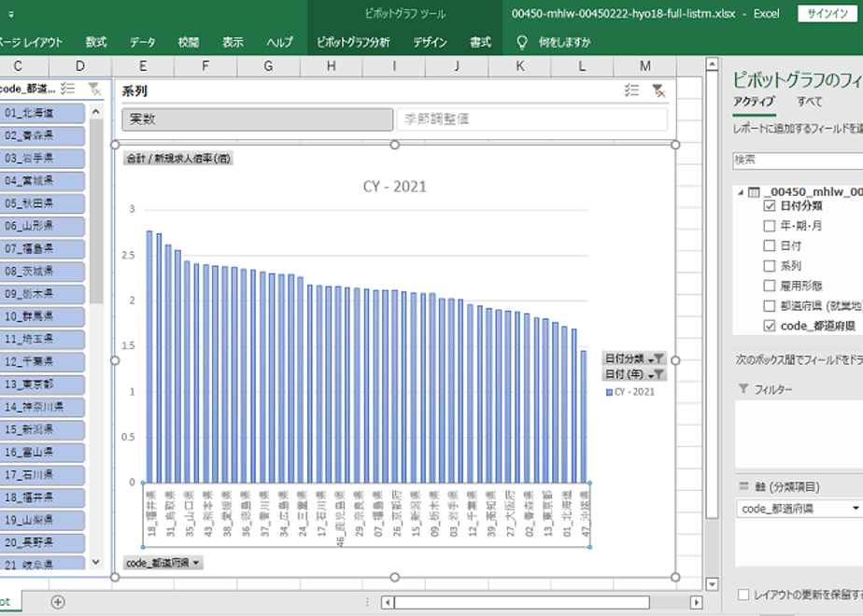Click the worksheet vertical scroll up arrow
The image size is (863, 616).
coord(712,64)
